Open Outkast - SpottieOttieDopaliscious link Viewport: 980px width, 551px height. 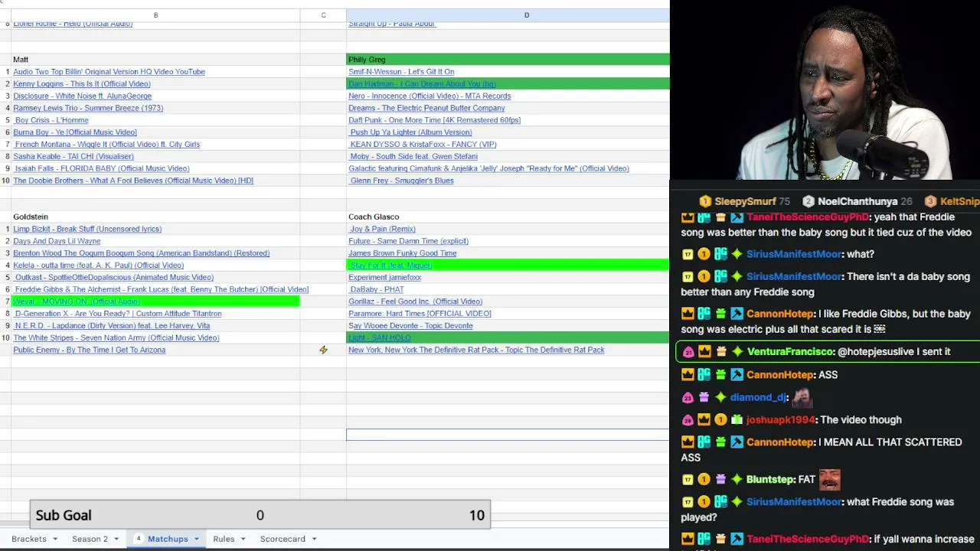point(114,278)
